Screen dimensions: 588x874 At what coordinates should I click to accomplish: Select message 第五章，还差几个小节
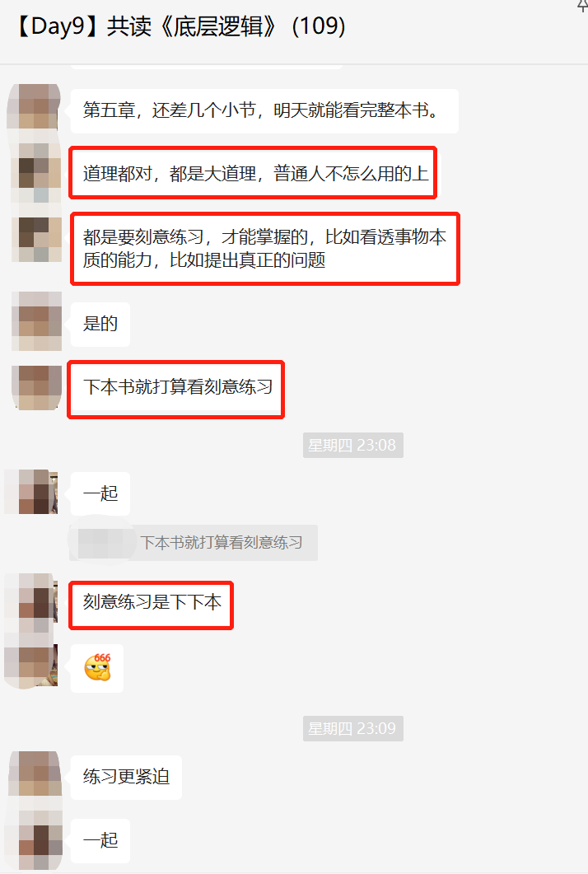pyautogui.click(x=264, y=110)
